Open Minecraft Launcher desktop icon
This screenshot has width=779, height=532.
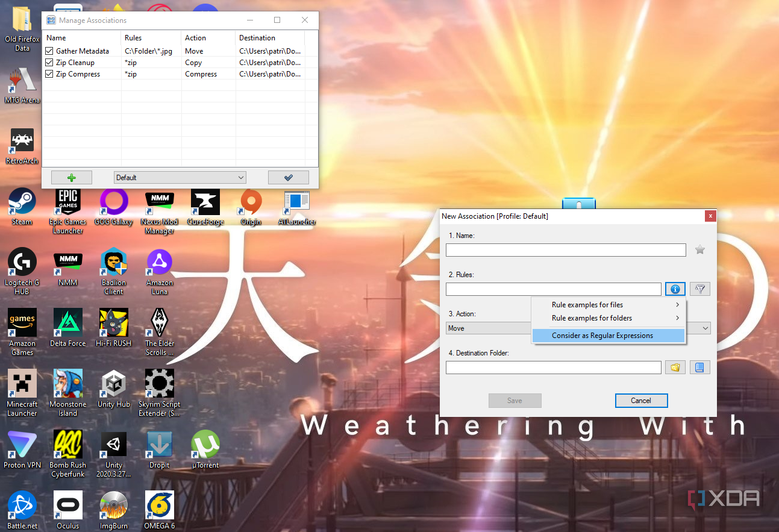click(x=22, y=393)
